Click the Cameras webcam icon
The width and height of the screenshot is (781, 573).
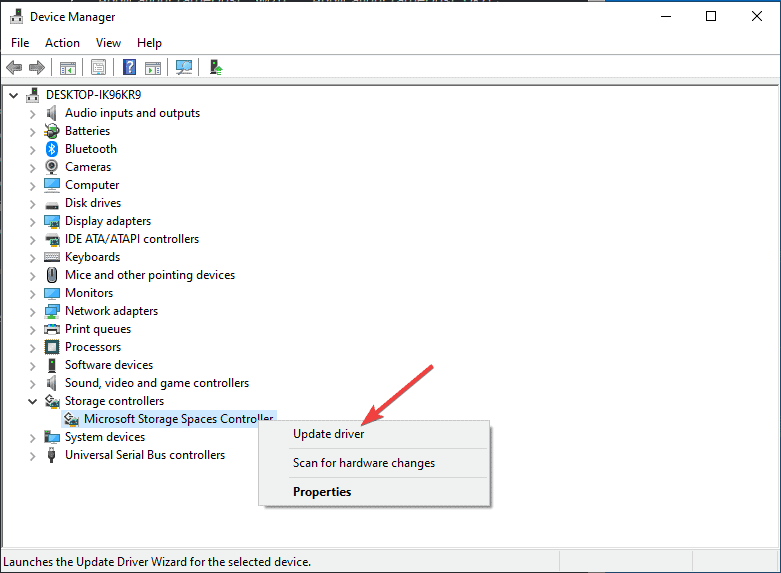[x=52, y=167]
